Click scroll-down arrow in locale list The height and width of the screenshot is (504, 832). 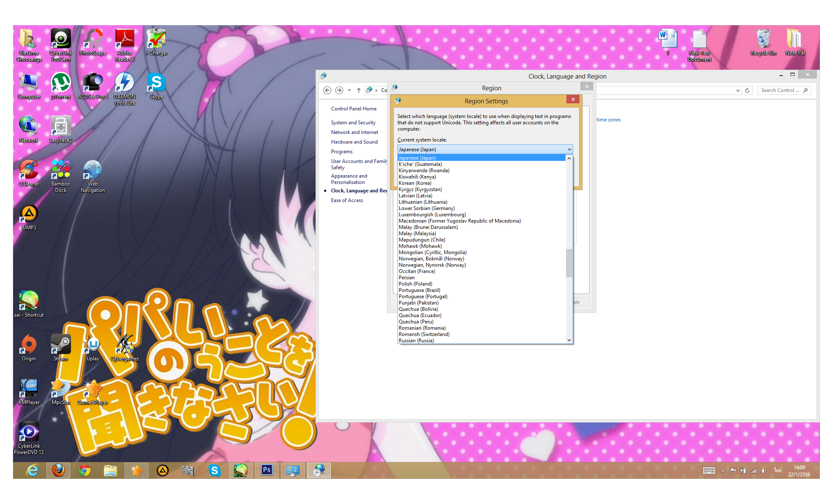pos(569,340)
